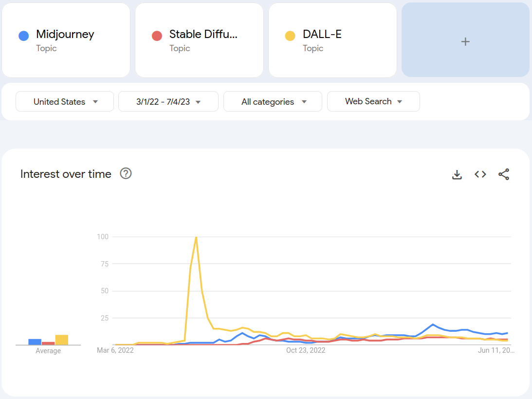Open help for Interest over time
The image size is (532, 399).
(126, 173)
